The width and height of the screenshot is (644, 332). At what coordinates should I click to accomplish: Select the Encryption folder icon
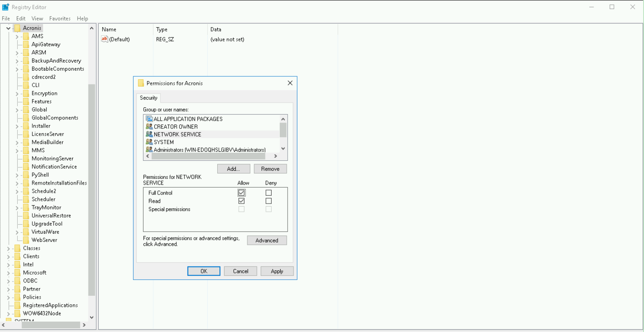pyautogui.click(x=26, y=93)
